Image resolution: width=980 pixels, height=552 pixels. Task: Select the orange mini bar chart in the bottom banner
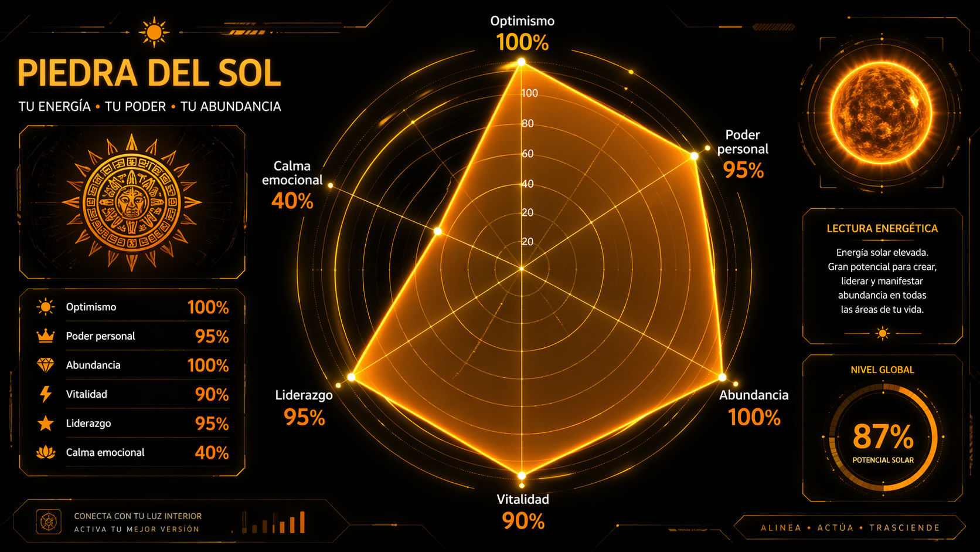(274, 522)
